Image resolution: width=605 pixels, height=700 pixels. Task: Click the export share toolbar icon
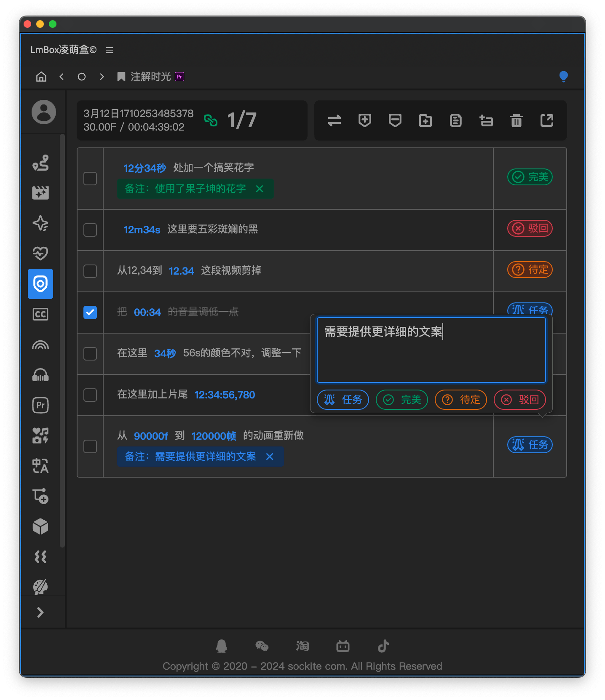[x=547, y=120]
